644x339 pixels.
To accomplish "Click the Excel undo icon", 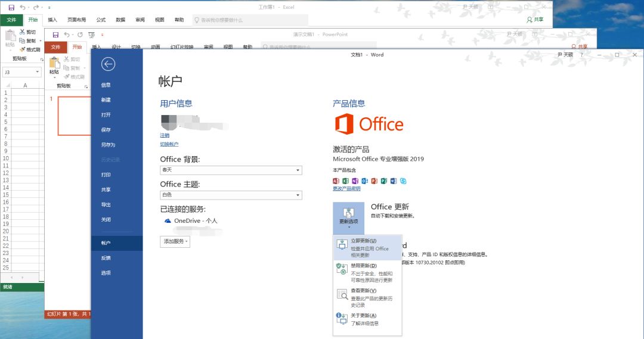I will click(x=22, y=7).
